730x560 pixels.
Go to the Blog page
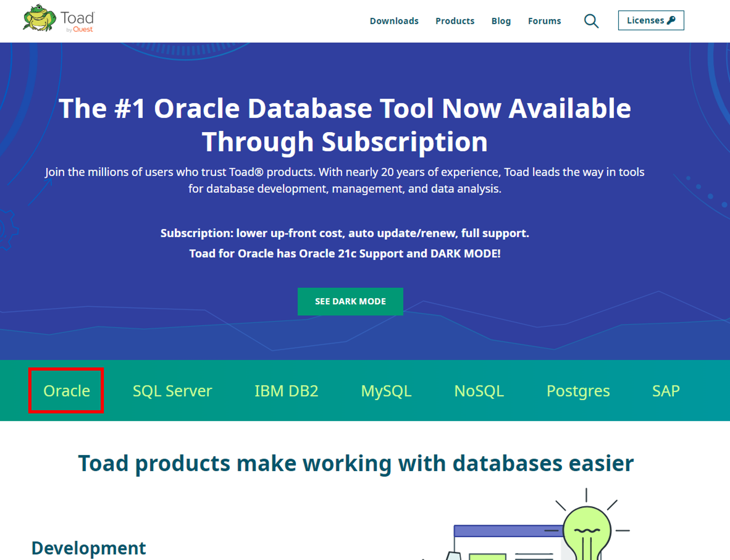[501, 21]
